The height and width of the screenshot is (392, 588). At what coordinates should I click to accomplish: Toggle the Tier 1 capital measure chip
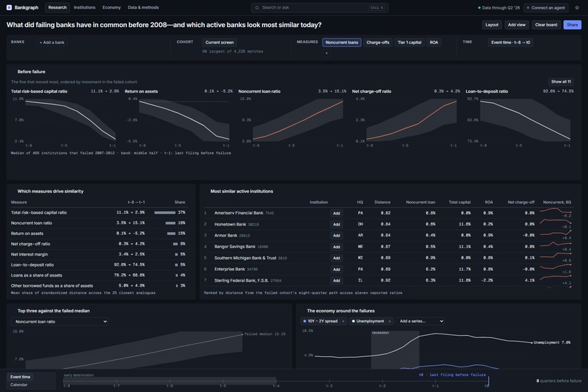[409, 42]
